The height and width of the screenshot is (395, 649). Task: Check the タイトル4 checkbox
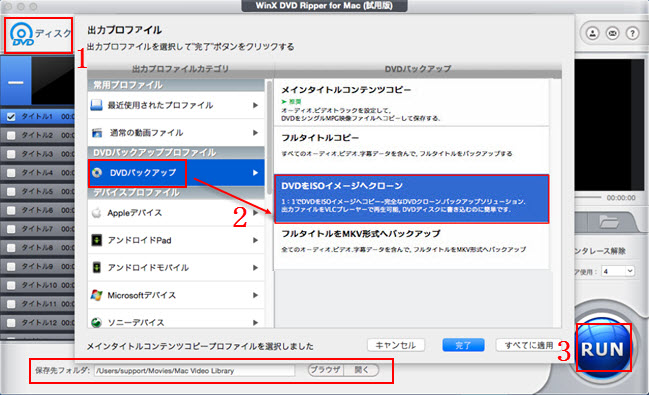point(11,173)
